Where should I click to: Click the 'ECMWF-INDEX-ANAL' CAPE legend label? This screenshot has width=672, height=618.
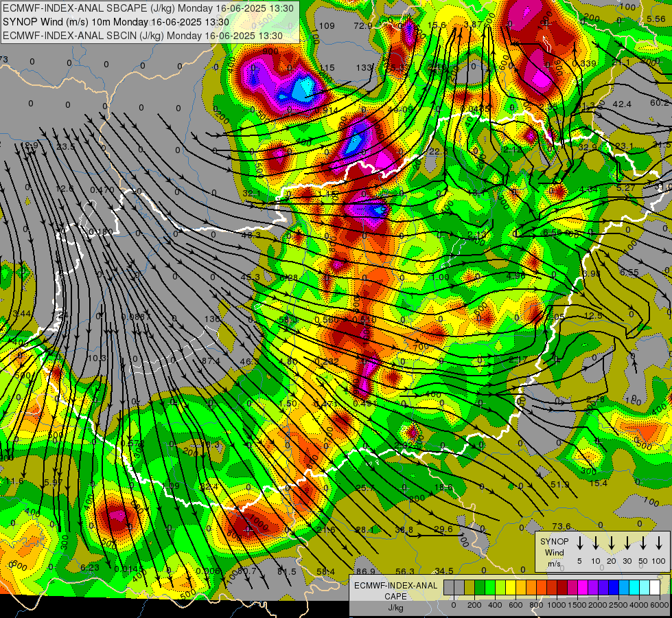tap(396, 586)
